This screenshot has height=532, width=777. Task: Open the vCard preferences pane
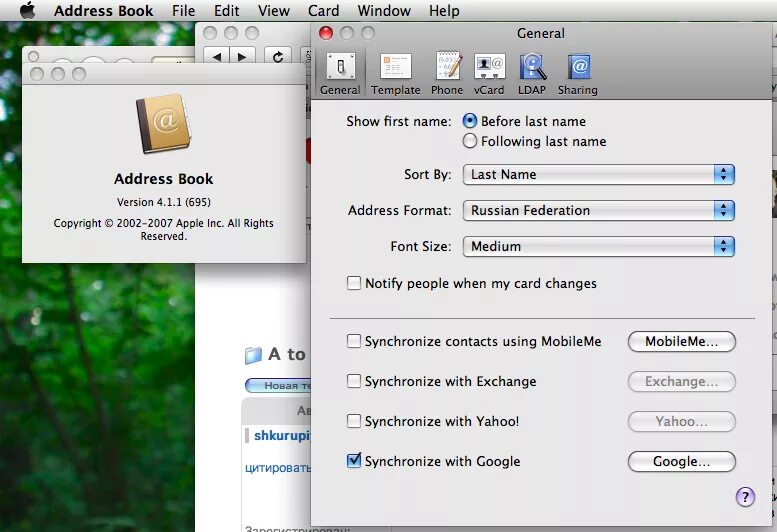click(489, 73)
